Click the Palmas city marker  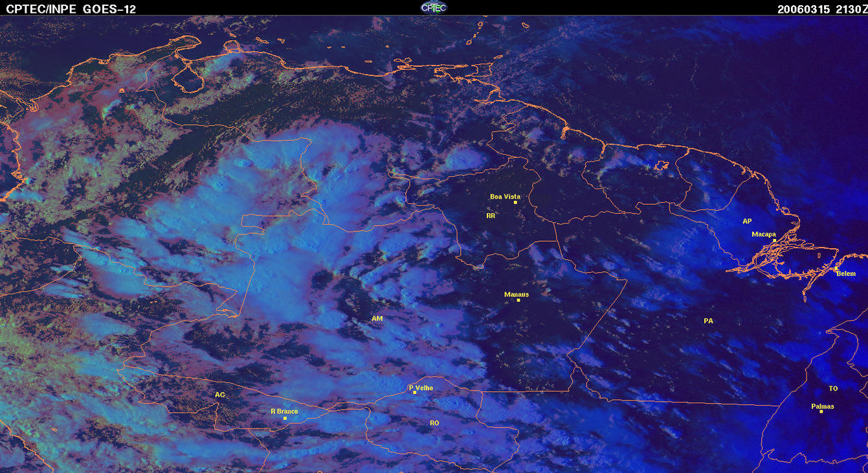point(821,411)
